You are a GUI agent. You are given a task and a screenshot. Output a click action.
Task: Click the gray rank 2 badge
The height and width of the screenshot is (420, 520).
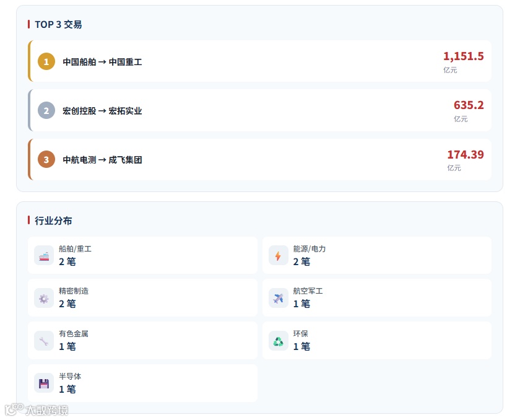[46, 110]
